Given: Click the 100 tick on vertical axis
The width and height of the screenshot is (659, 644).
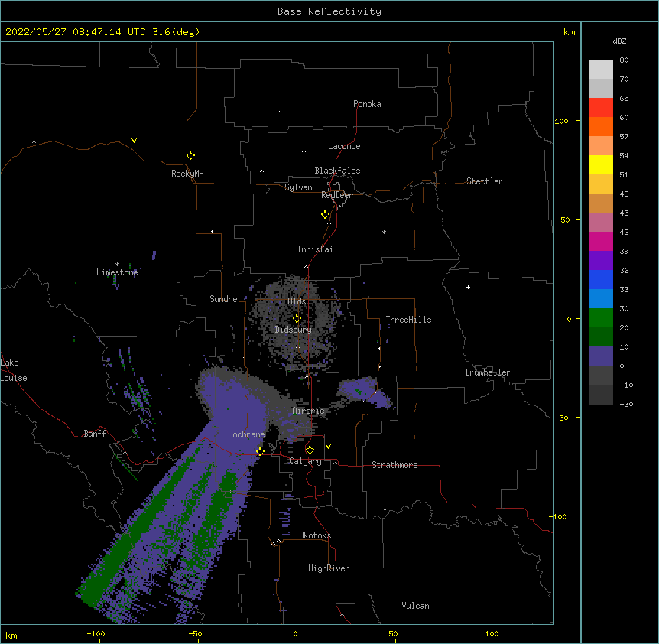Looking at the screenshot, I should (x=561, y=121).
